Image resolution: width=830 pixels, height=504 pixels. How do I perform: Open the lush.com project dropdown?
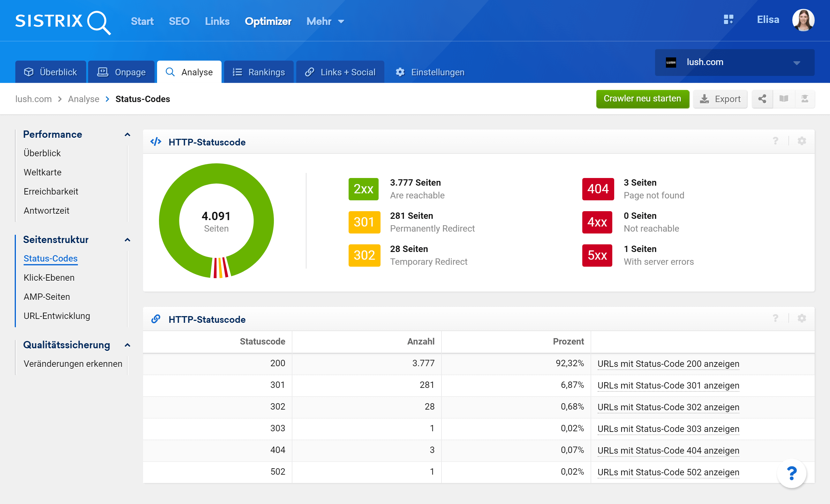734,63
